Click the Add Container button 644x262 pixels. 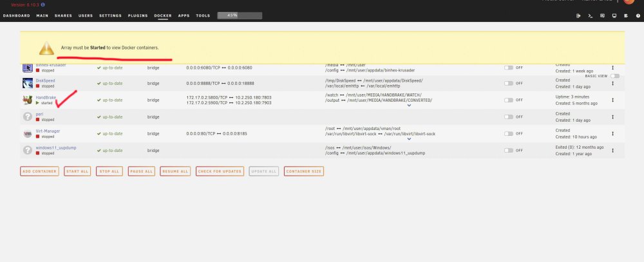(x=39, y=171)
